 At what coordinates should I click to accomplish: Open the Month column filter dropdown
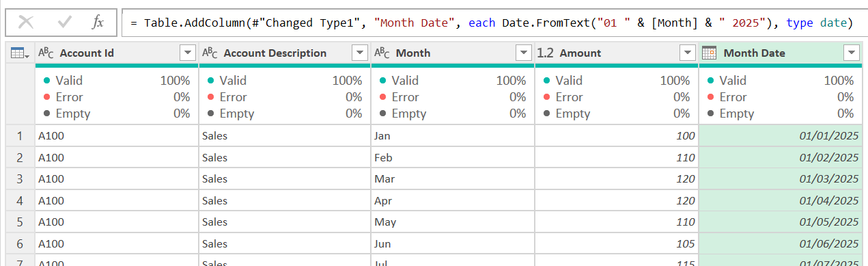[x=524, y=53]
